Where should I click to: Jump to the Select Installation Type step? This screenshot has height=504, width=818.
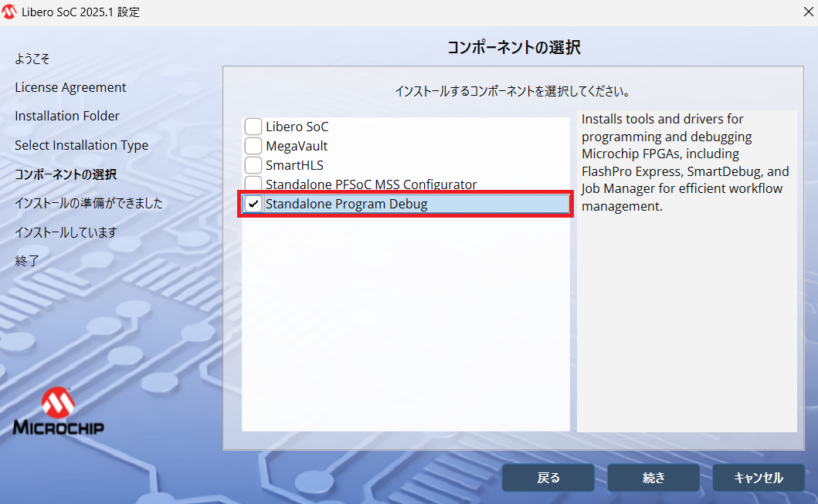click(81, 146)
